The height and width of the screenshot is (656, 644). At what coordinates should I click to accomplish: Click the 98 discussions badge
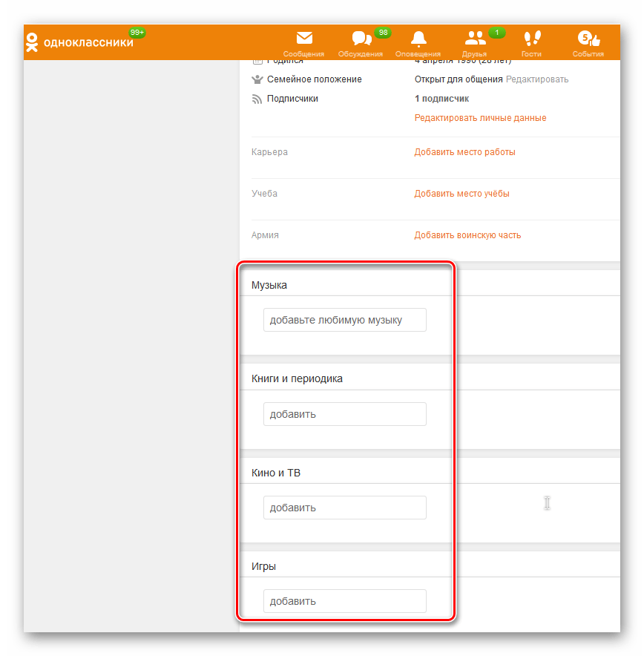tap(383, 33)
